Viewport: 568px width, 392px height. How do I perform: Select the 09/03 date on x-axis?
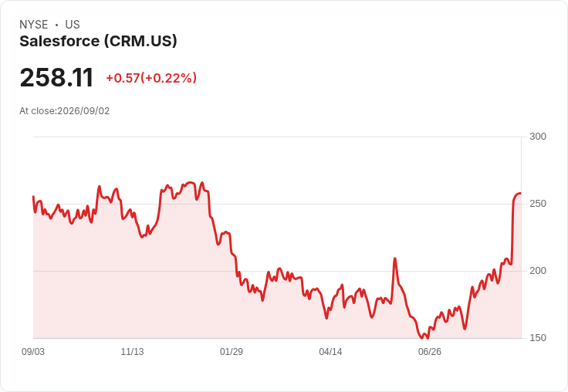coord(33,351)
